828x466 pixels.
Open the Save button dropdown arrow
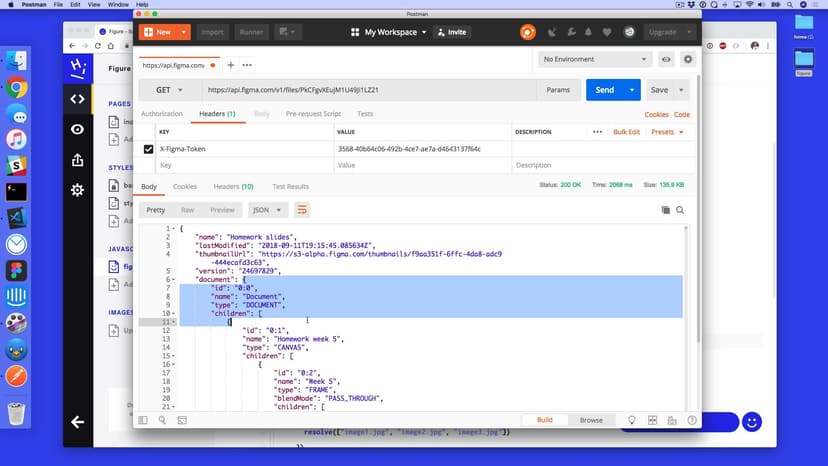point(681,90)
